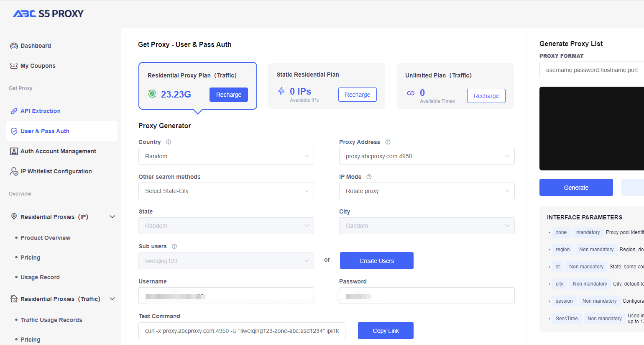This screenshot has width=644, height=345.
Task: Click the My Coupons ticket icon
Action: pos(14,66)
